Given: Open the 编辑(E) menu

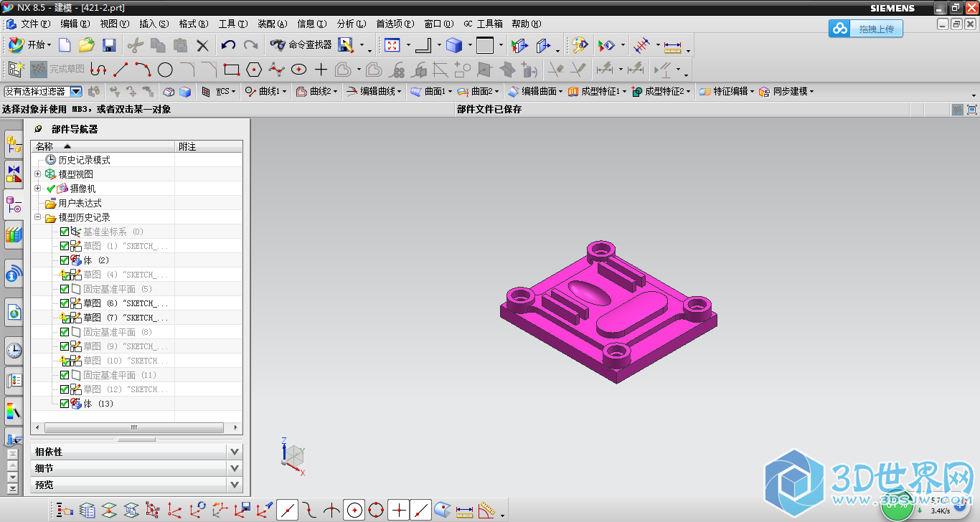Looking at the screenshot, I should (75, 24).
